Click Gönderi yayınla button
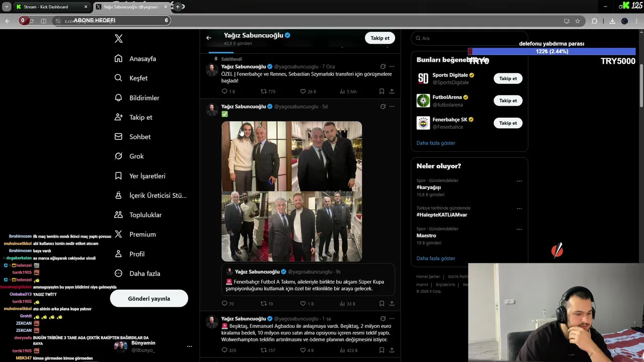 click(x=149, y=299)
